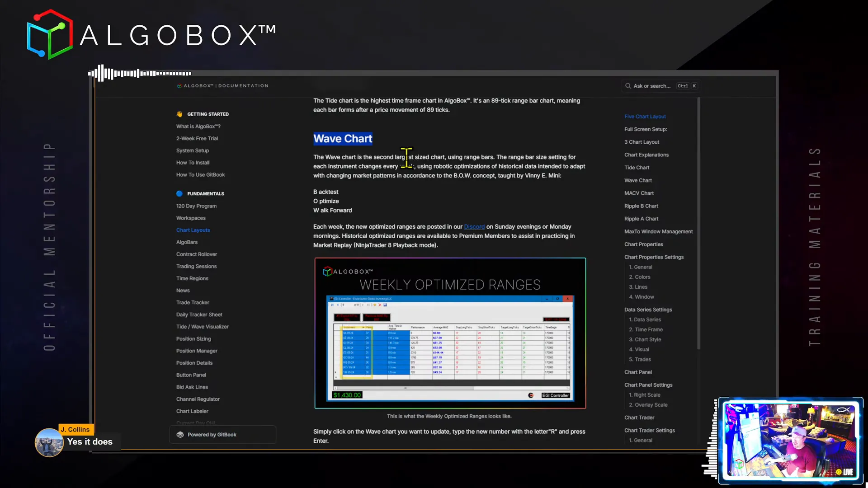Click the search magnifier icon
Screen dimensions: 868x488
point(628,86)
